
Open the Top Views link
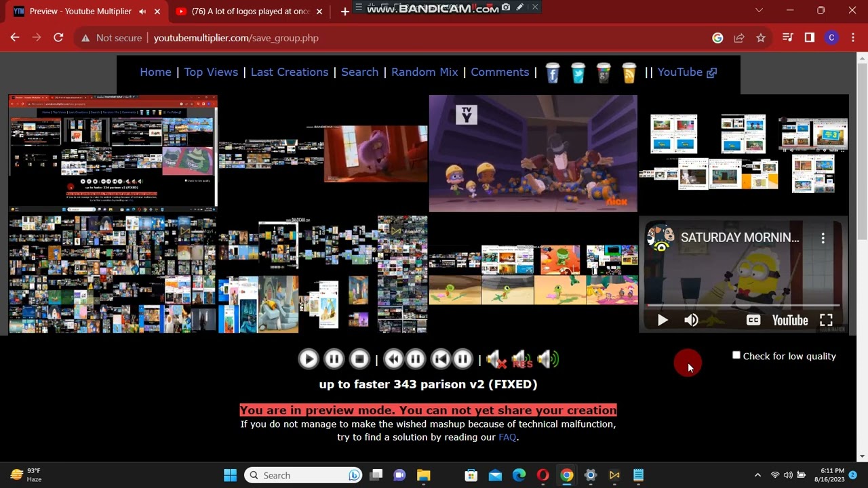point(211,72)
